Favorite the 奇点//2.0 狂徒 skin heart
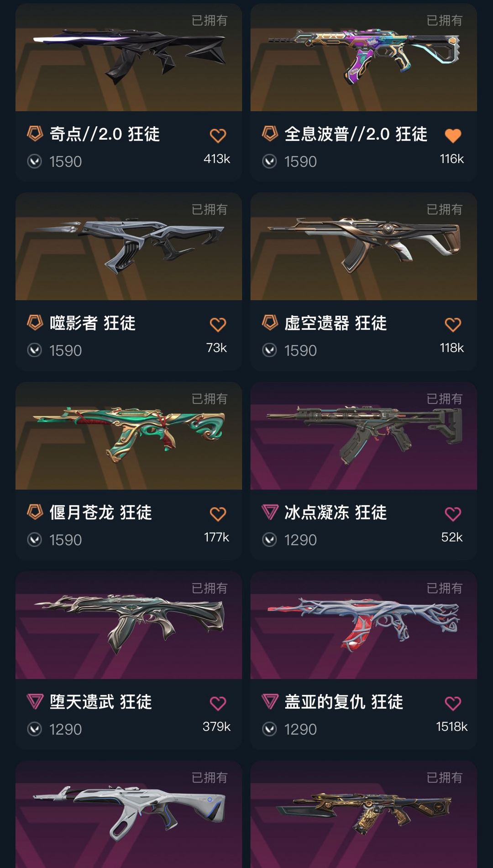 (218, 136)
